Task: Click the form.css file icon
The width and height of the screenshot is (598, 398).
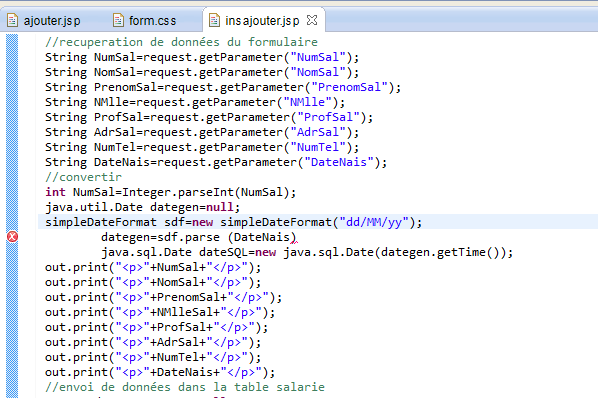Action: (118, 20)
